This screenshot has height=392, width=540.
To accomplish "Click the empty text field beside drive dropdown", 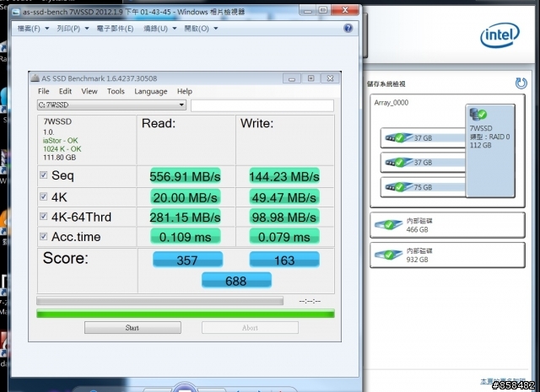I will click(x=262, y=105).
